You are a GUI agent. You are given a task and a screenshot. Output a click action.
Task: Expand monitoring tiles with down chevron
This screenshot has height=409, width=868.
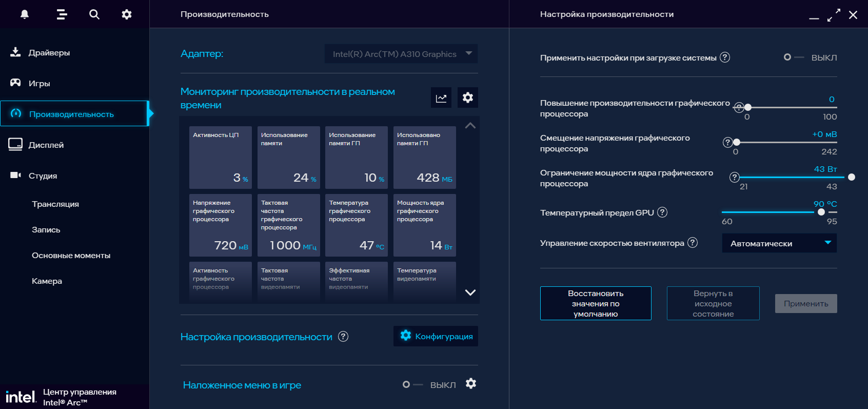point(470,293)
